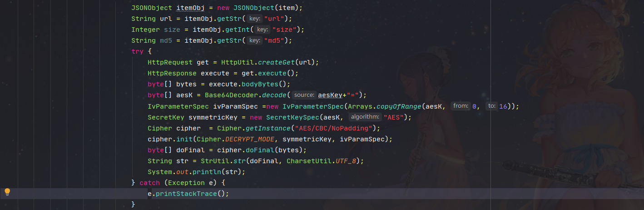The height and width of the screenshot is (210, 644).
Task: Click the 'decode' method call
Action: click(x=274, y=95)
